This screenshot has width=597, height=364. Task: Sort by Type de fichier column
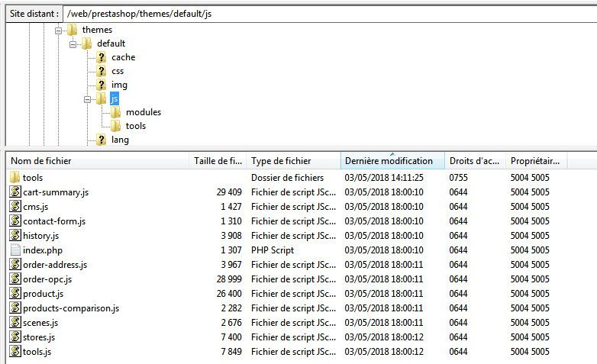coord(293,161)
